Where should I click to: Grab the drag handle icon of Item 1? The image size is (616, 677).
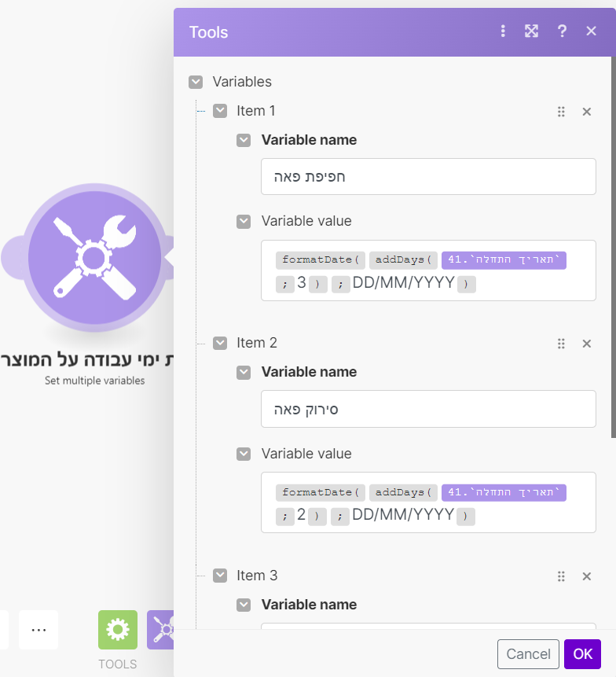point(561,112)
